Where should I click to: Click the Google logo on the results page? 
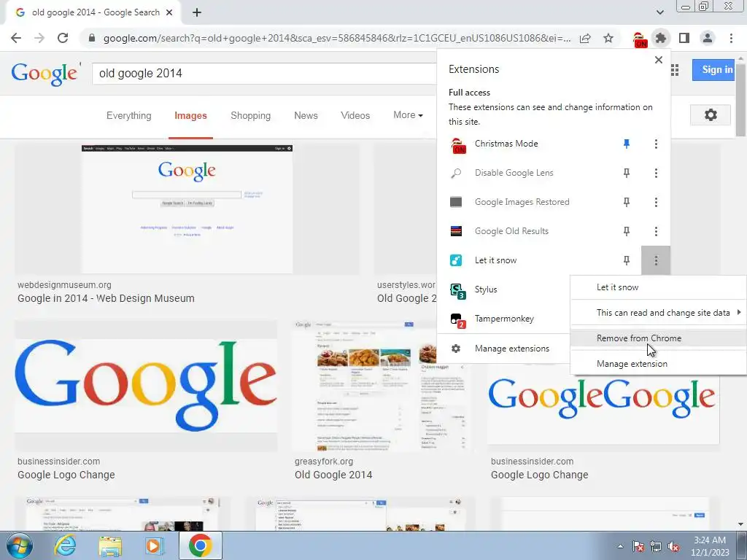pos(44,74)
